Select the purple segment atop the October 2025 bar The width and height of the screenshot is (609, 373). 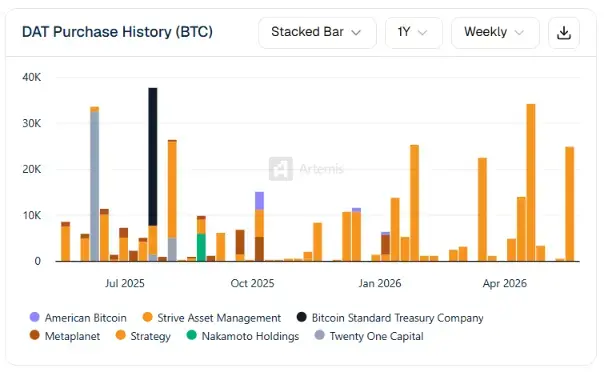click(259, 201)
